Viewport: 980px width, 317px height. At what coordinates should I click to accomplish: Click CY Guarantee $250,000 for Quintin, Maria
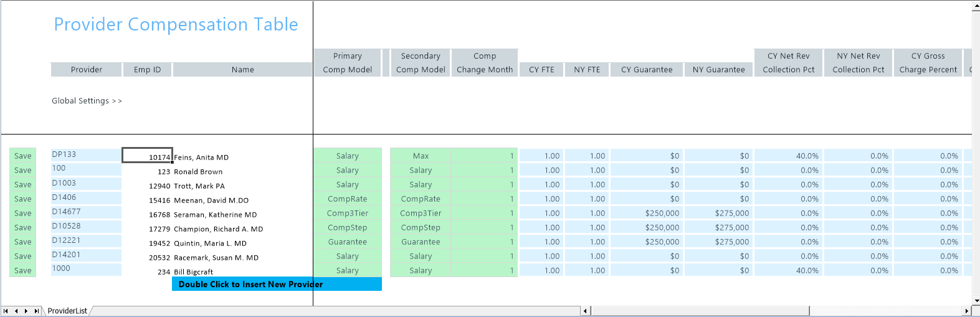[x=646, y=242]
